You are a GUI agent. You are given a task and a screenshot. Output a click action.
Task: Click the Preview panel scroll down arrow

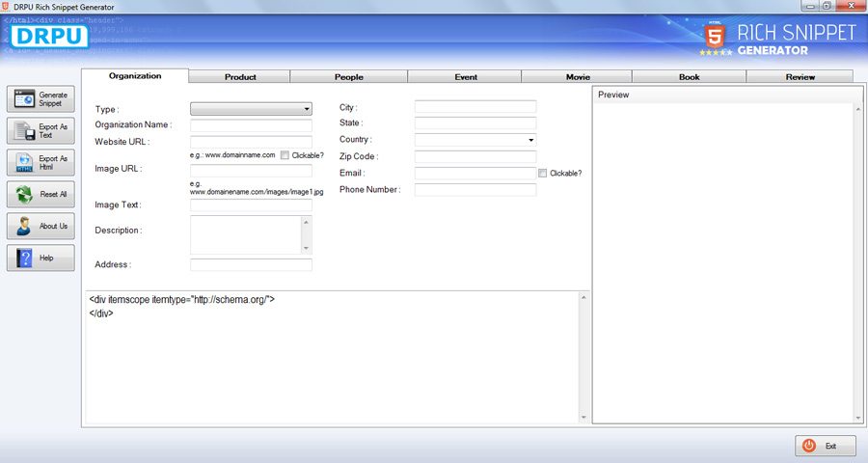[x=858, y=418]
